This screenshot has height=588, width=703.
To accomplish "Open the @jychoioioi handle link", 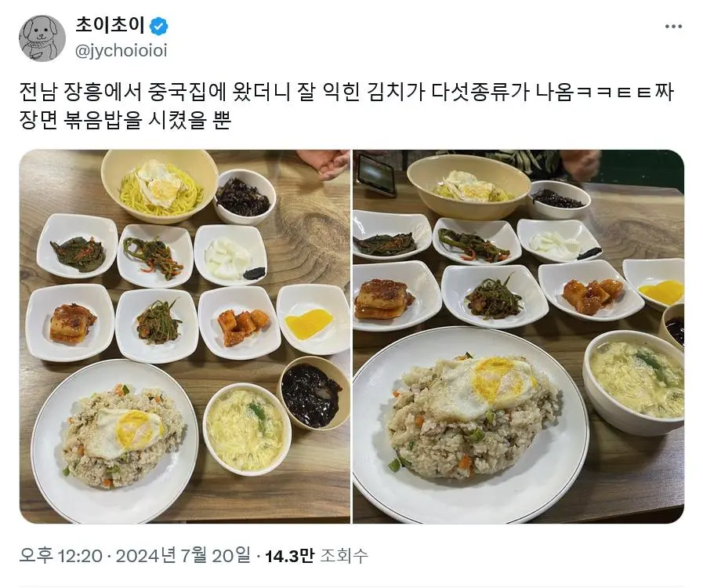I will click(121, 51).
